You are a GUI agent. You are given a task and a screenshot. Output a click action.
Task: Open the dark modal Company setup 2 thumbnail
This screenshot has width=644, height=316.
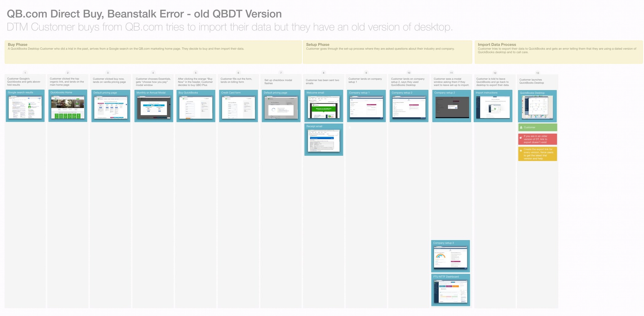pyautogui.click(x=452, y=108)
